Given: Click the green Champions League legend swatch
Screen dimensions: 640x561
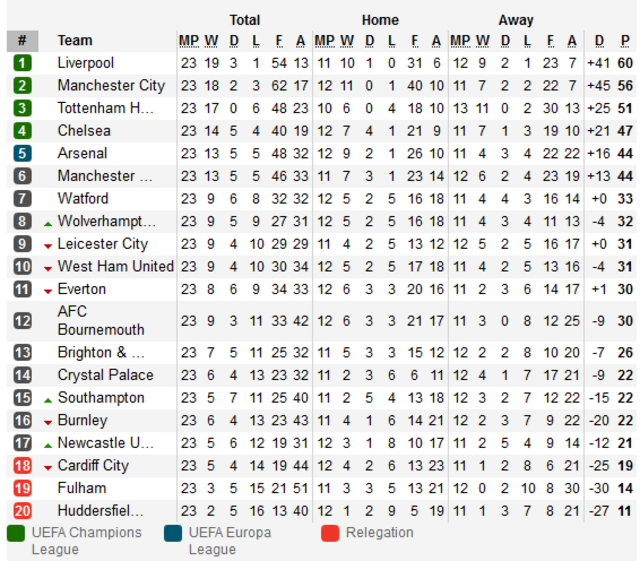Looking at the screenshot, I should 16,534.
